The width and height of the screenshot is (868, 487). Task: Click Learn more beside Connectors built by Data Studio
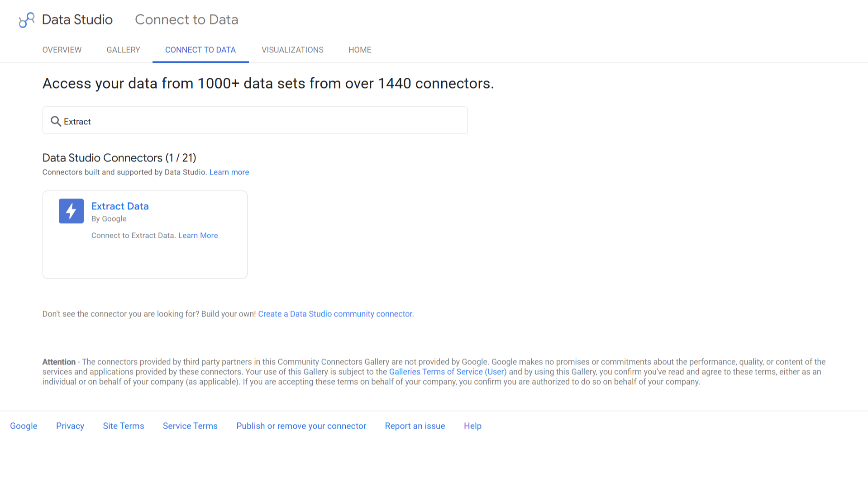[x=229, y=172]
